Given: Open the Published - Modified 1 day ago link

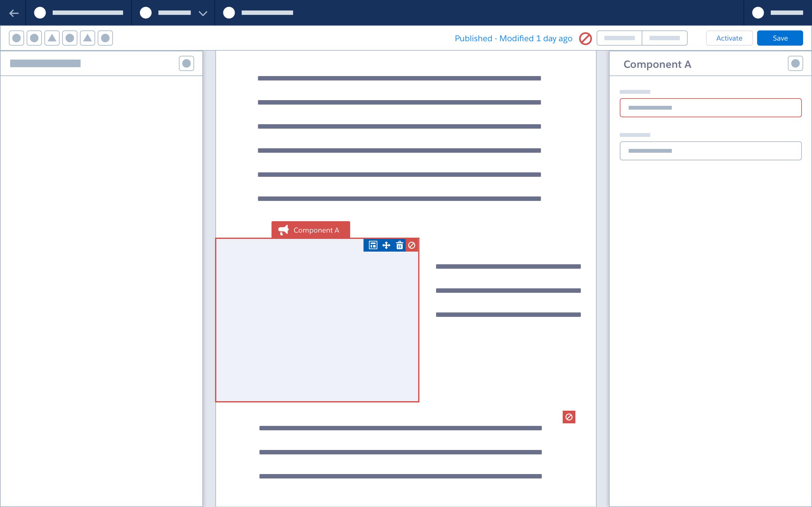Looking at the screenshot, I should click(514, 38).
